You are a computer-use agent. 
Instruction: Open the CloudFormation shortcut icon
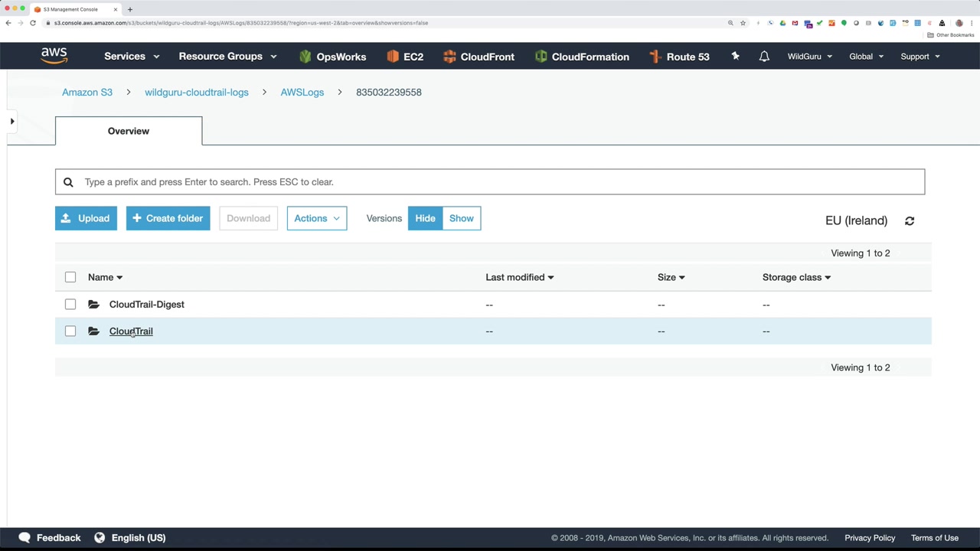541,57
